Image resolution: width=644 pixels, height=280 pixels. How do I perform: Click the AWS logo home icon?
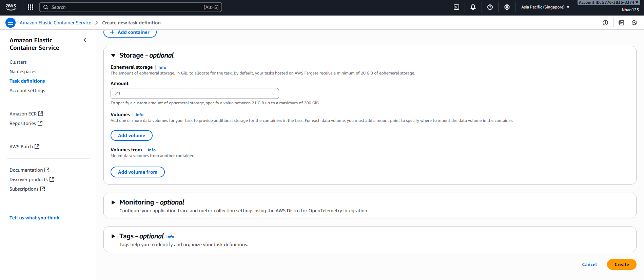(11, 7)
